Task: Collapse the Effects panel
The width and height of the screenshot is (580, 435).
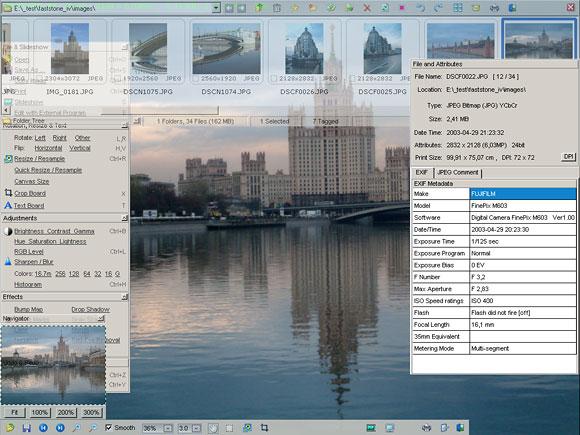Action: coord(125,297)
